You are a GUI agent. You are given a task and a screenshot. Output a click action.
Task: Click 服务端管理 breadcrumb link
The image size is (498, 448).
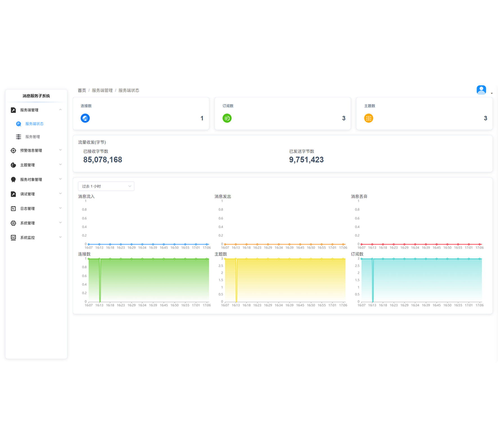[x=102, y=90]
